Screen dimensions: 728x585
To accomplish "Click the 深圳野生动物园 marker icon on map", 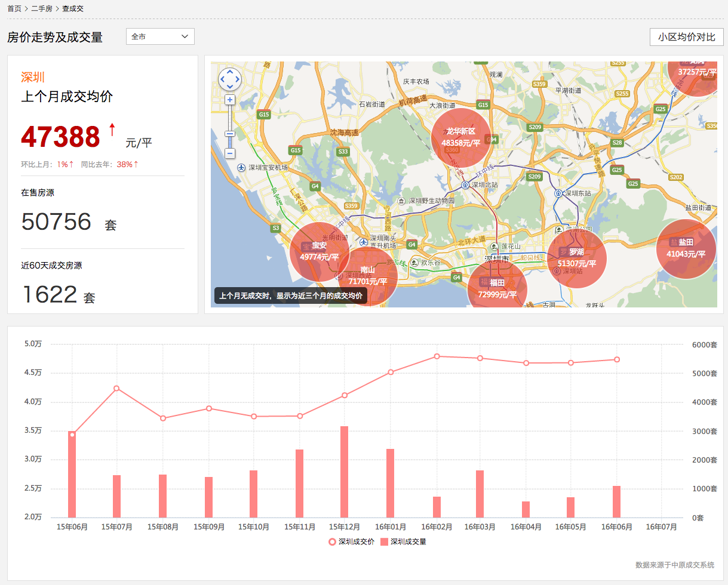I will click(403, 201).
